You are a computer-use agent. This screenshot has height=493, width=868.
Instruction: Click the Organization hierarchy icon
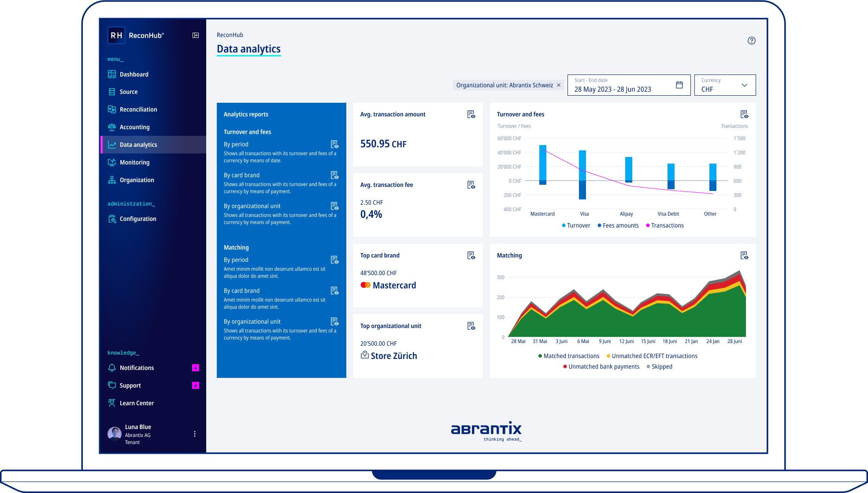112,180
